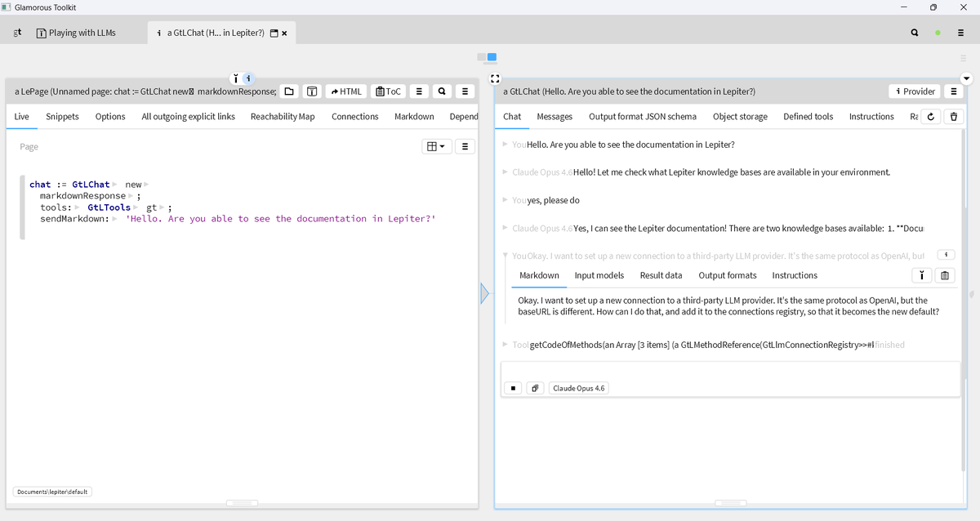
Task: Click the playground inspect icon above LePage
Action: (x=235, y=78)
